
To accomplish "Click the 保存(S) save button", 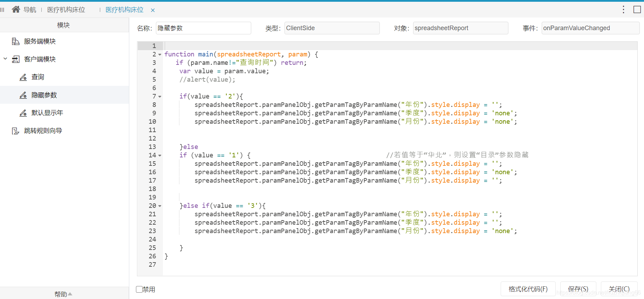I will (578, 289).
